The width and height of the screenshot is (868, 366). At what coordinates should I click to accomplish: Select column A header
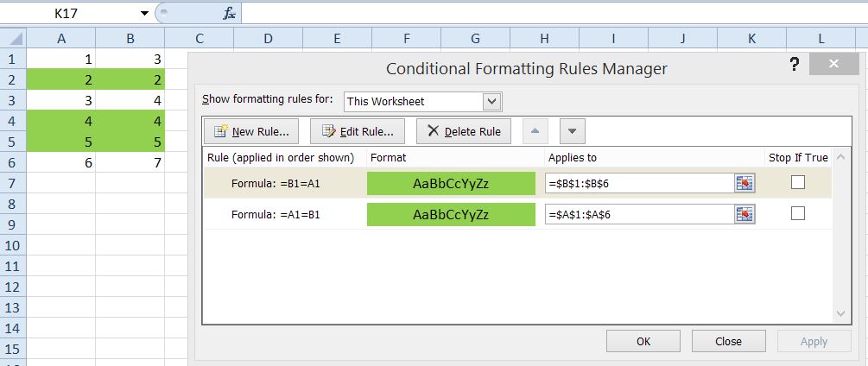(x=60, y=38)
